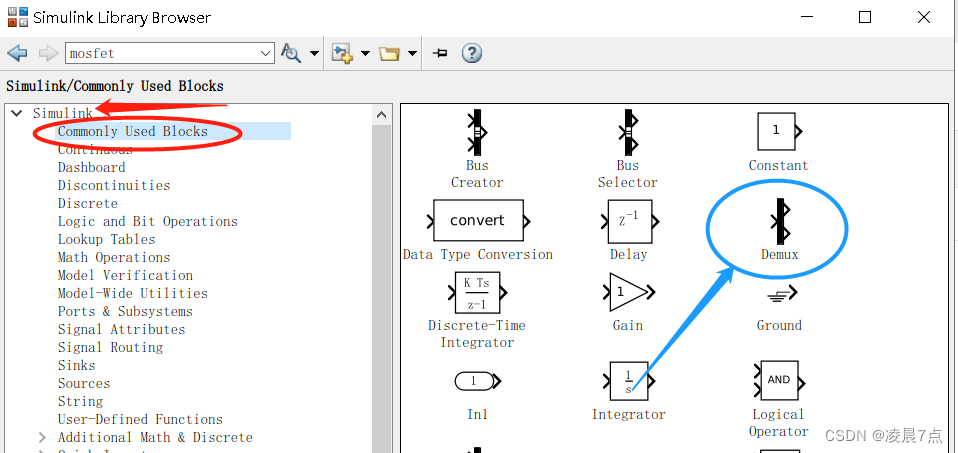Screen dimensions: 958x453
Task: Click the search binoculars icon
Action: click(291, 53)
